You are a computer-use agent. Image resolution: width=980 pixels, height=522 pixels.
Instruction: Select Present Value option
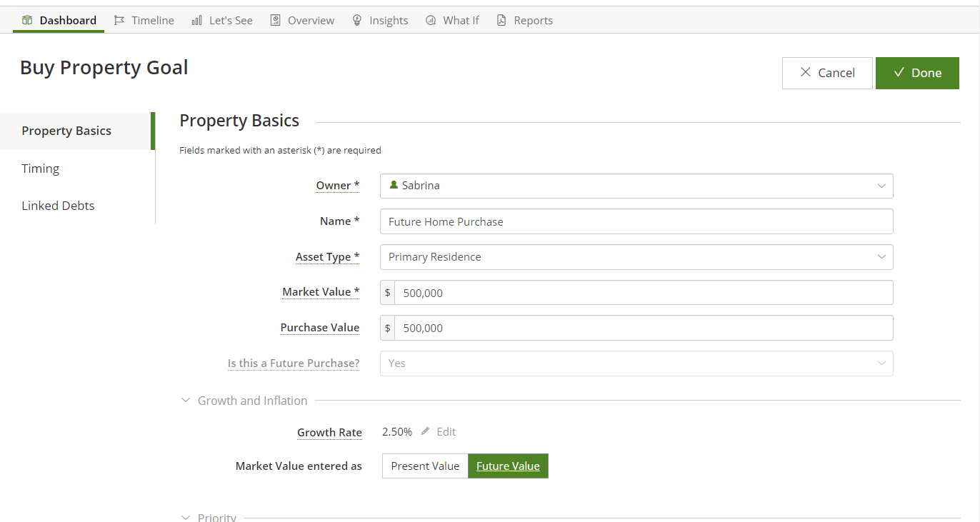click(425, 466)
